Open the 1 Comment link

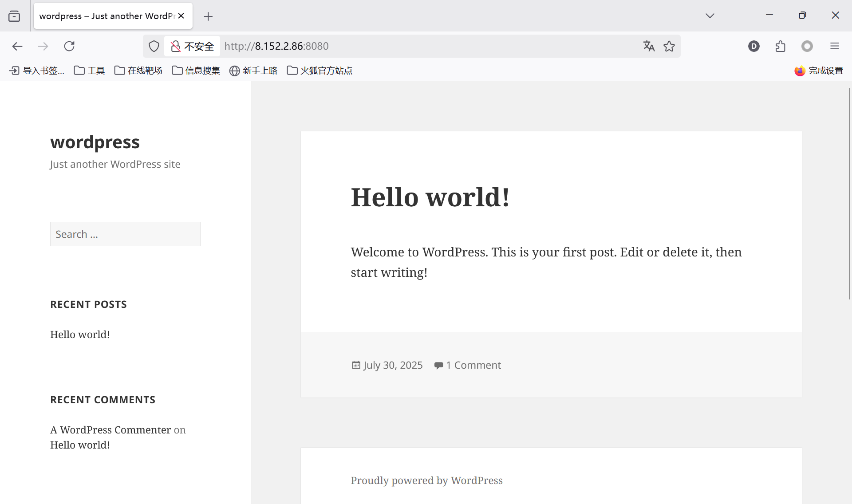[473, 365]
